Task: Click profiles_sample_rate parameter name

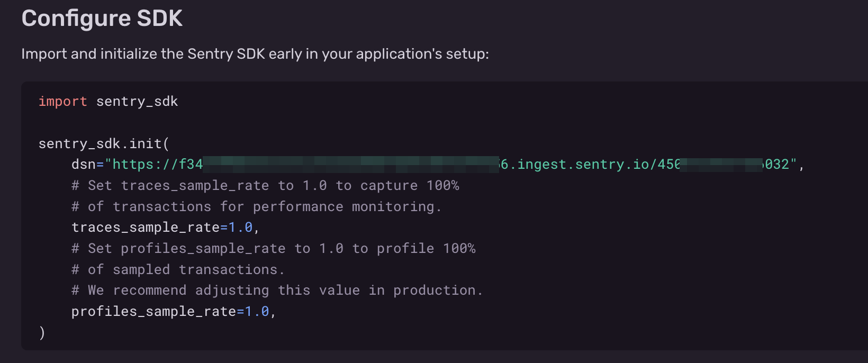Action: tap(153, 312)
